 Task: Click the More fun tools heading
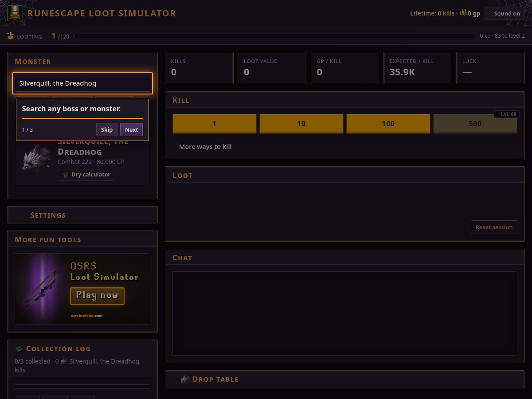coord(48,239)
